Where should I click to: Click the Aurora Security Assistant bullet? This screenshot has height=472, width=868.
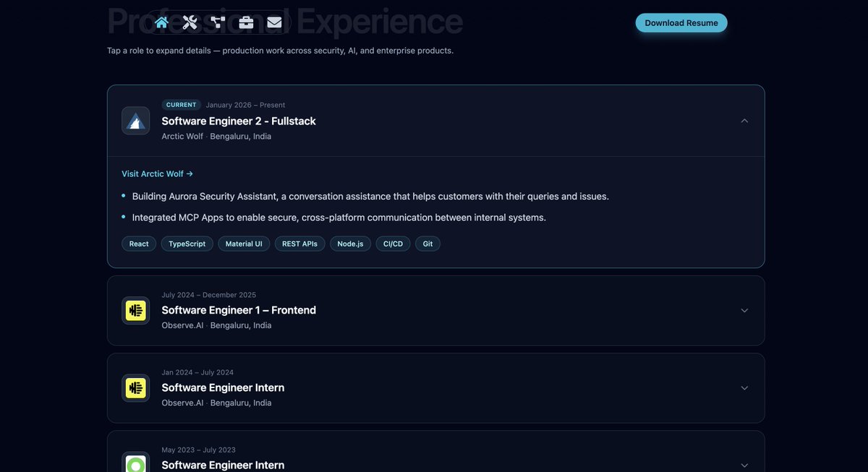click(x=370, y=196)
